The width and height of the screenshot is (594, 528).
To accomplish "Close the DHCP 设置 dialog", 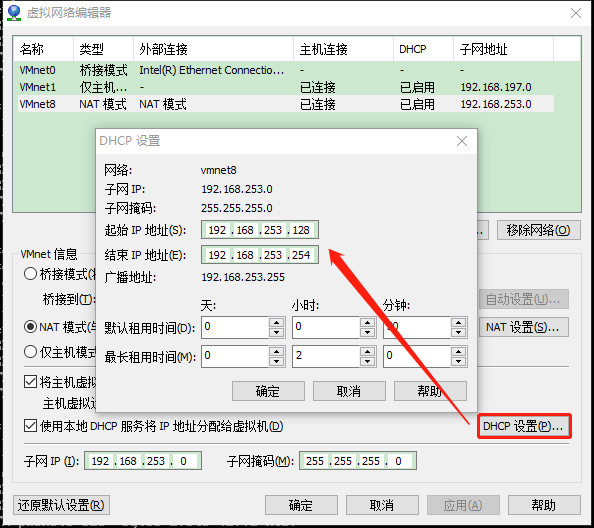I will (462, 141).
